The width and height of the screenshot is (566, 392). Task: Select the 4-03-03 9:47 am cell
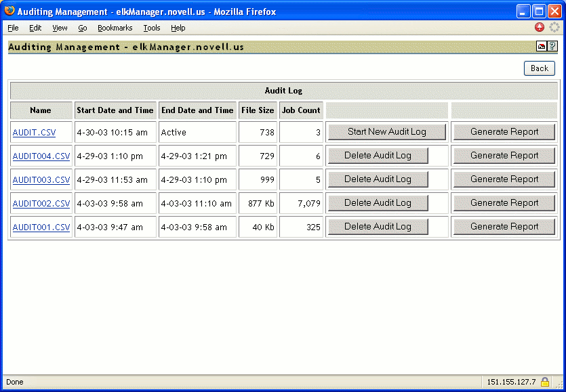[115, 227]
